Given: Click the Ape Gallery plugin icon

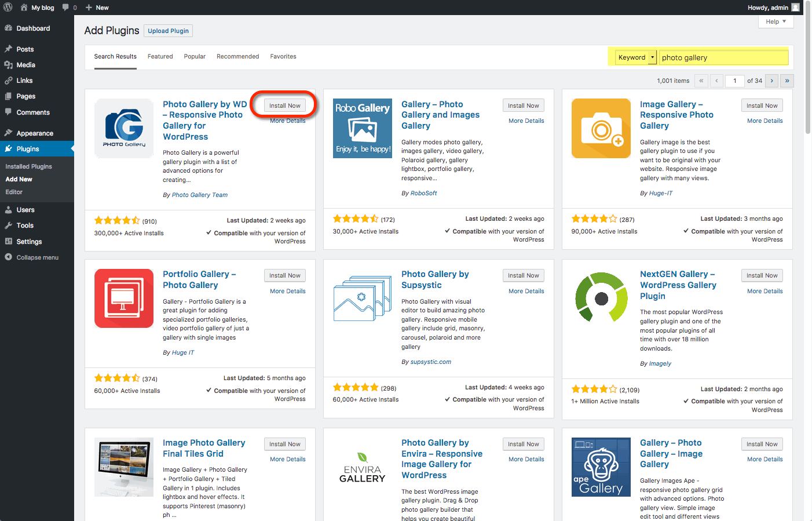Looking at the screenshot, I should (601, 467).
